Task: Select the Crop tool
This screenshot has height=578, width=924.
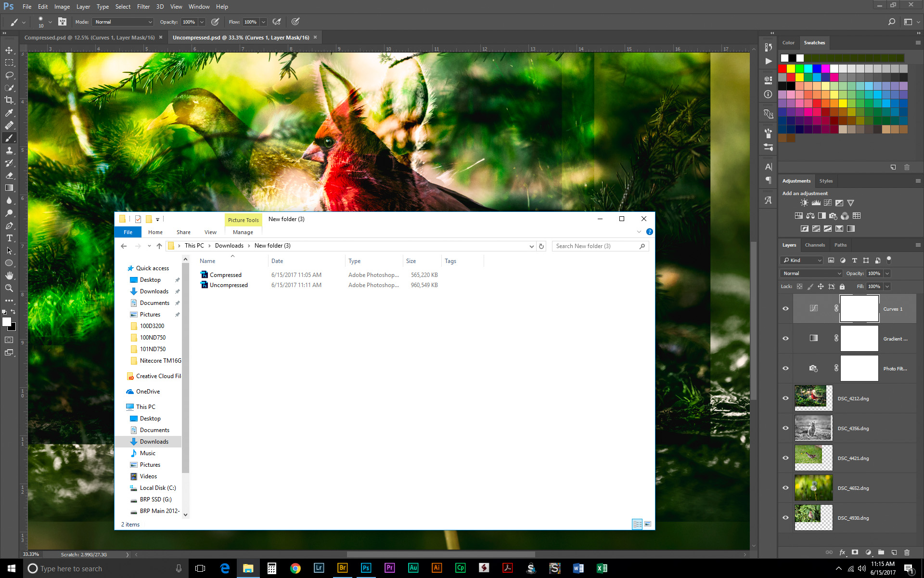Action: pyautogui.click(x=9, y=100)
